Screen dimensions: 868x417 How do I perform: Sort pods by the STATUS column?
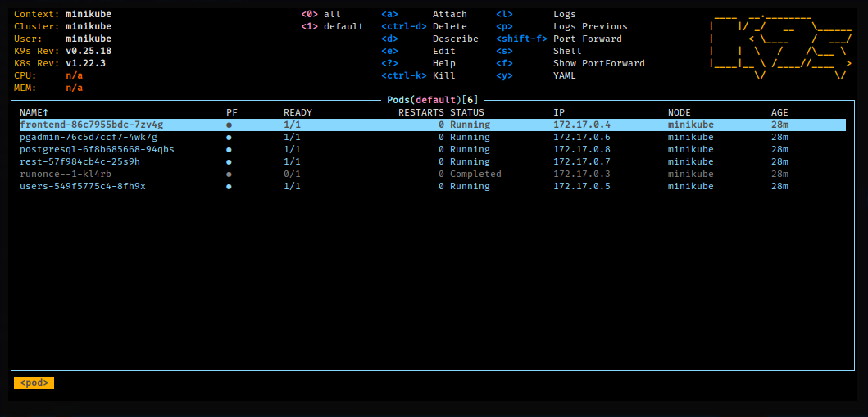(466, 112)
